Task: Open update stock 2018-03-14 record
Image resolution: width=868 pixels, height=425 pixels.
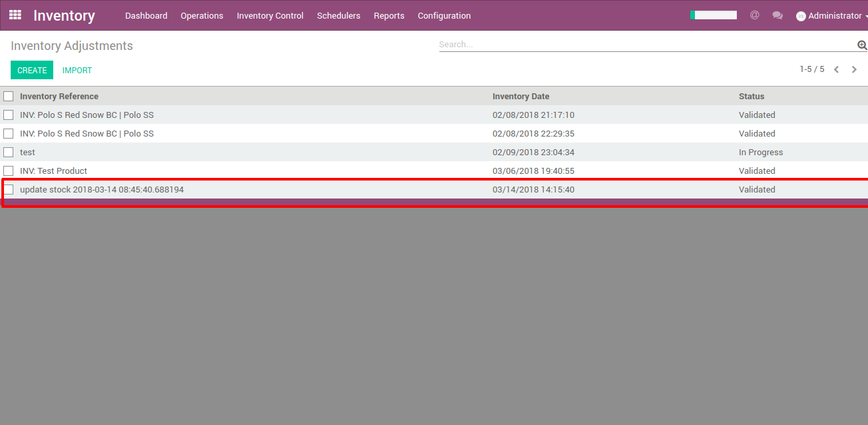Action: click(x=102, y=190)
